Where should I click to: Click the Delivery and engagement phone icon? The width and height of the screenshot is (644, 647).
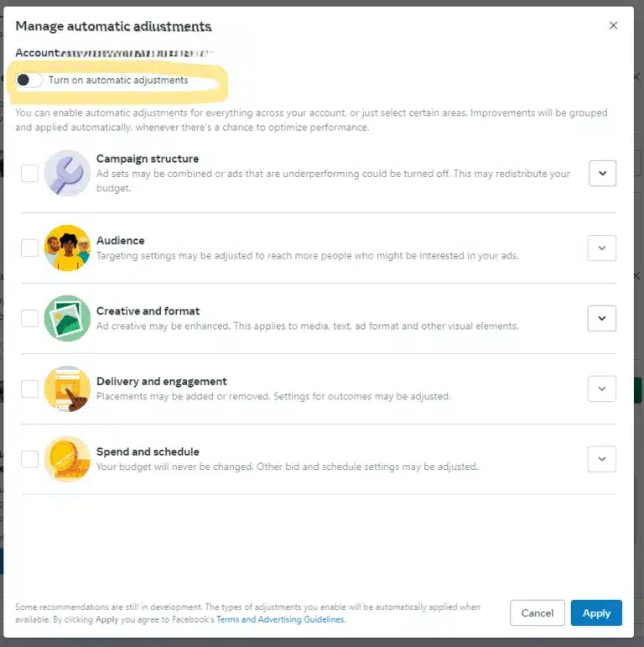[67, 389]
